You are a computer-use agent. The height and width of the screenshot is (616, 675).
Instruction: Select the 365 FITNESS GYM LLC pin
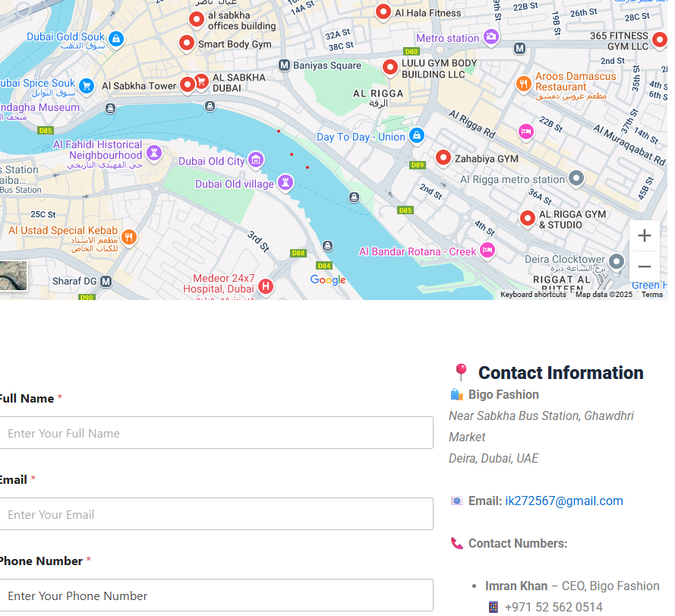coord(660,40)
